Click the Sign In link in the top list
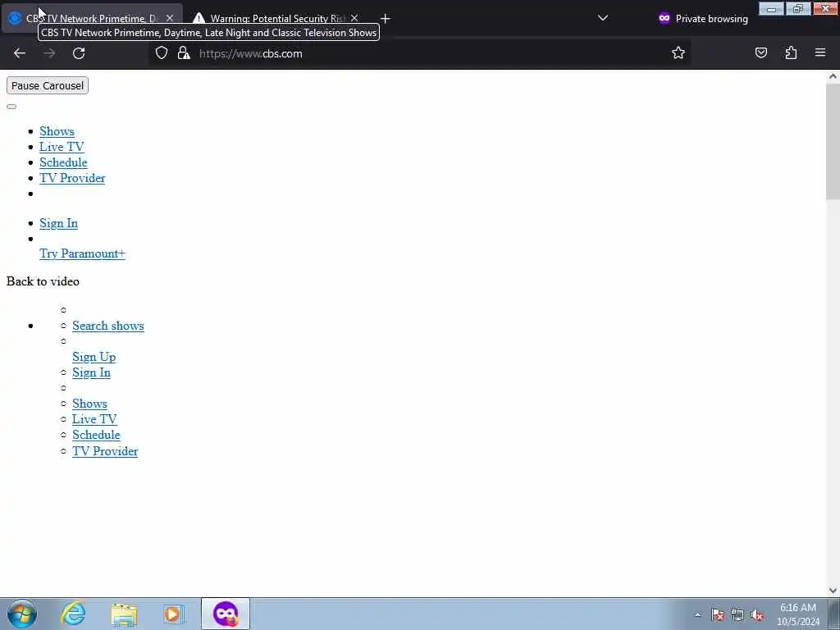Viewport: 840px width, 630px height. 58,223
